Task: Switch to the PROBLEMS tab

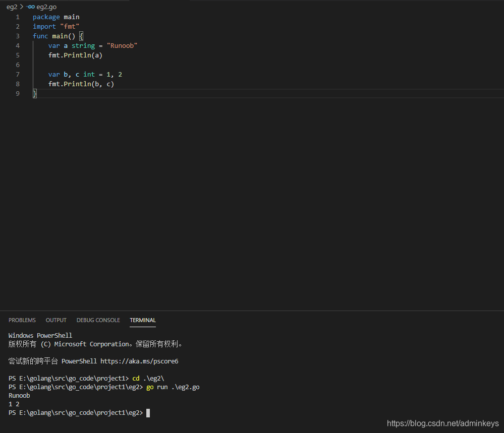Action: pos(22,320)
